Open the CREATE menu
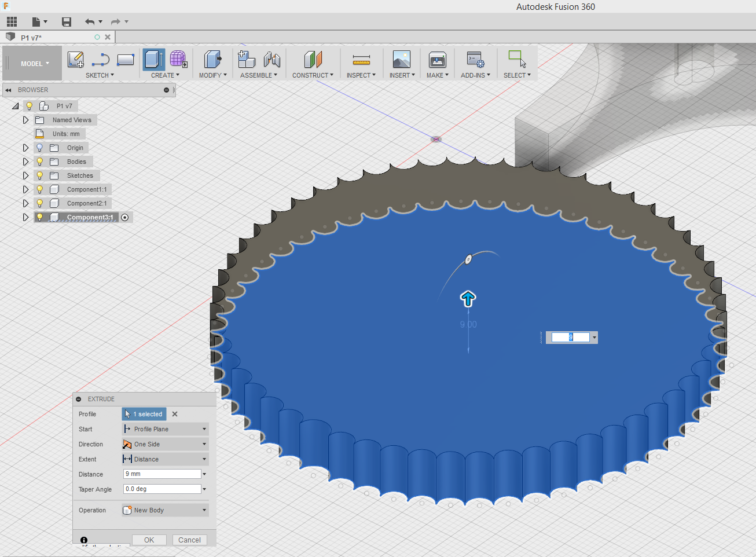The height and width of the screenshot is (557, 756). tap(165, 75)
